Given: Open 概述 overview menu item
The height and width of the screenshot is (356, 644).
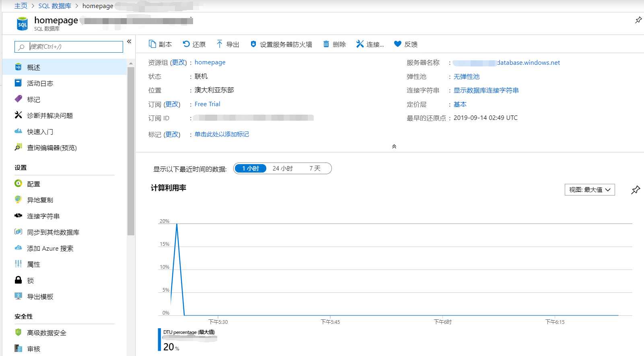Looking at the screenshot, I should (64, 67).
